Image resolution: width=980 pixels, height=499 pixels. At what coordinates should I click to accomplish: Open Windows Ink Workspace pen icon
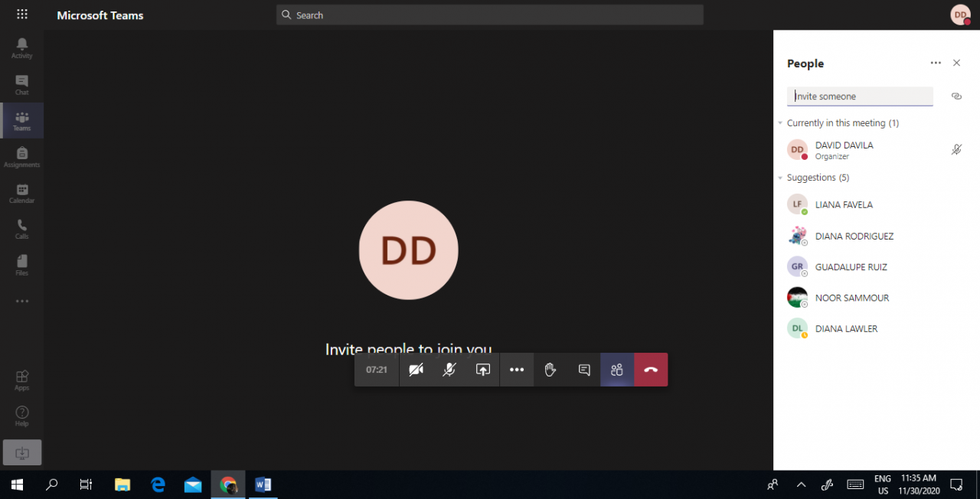coord(827,484)
